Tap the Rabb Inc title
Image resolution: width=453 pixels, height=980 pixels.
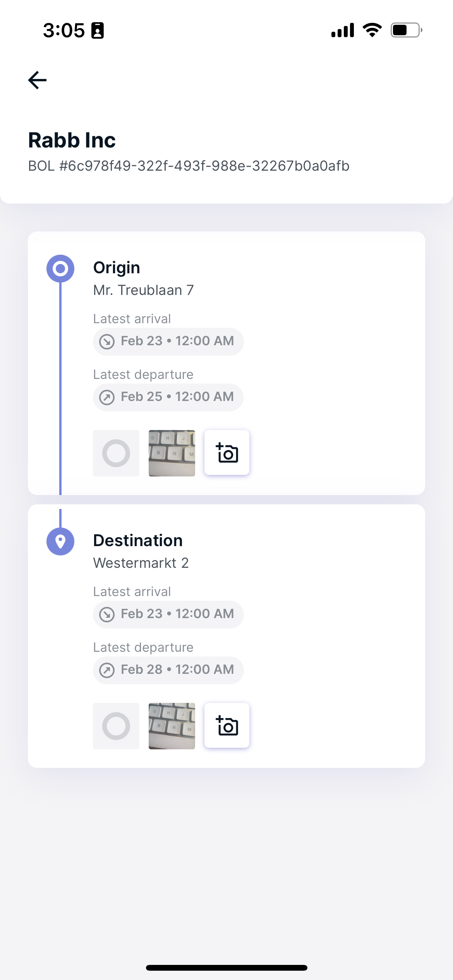point(72,140)
